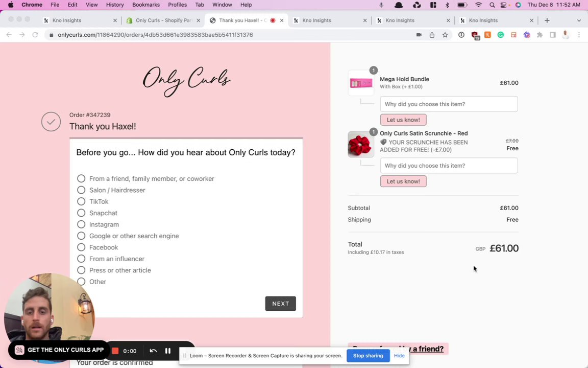Open Chrome three-dot menu
This screenshot has height=368, width=588.
(x=579, y=35)
